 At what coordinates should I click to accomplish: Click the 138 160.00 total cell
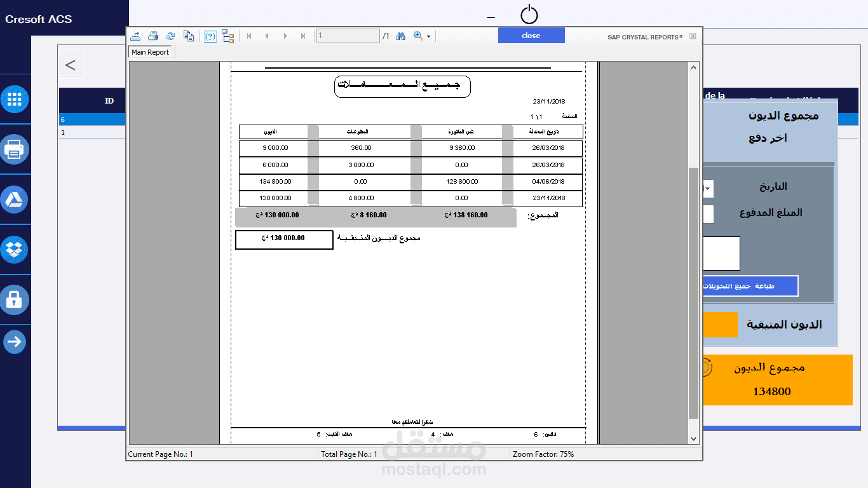(466, 215)
